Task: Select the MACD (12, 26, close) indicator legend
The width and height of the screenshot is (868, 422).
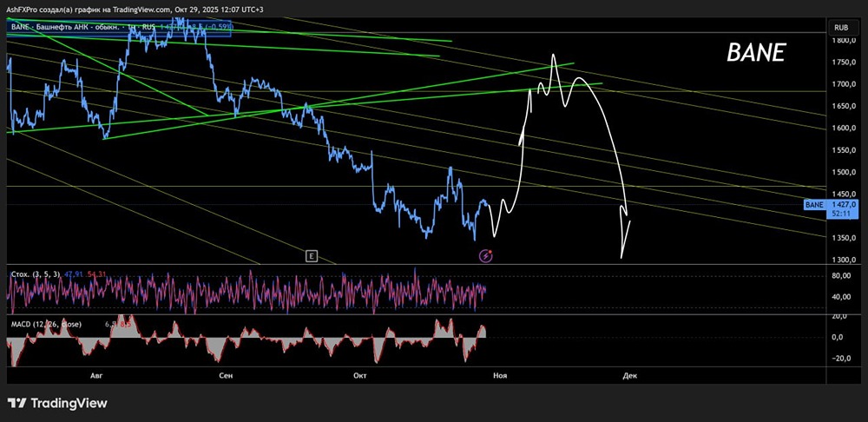Action: pyautogui.click(x=47, y=324)
